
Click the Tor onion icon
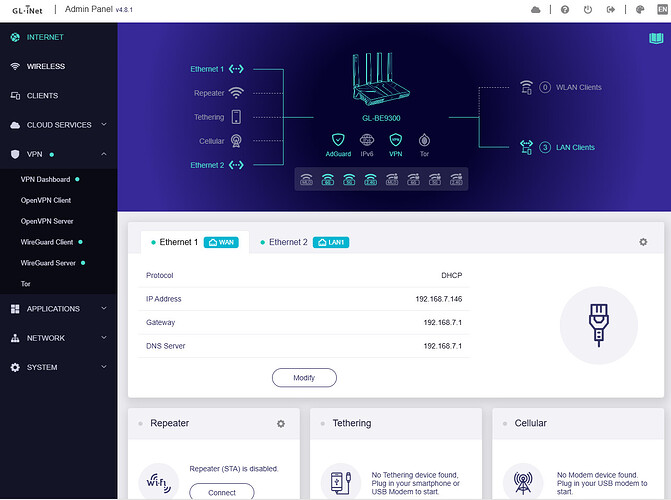pos(424,142)
